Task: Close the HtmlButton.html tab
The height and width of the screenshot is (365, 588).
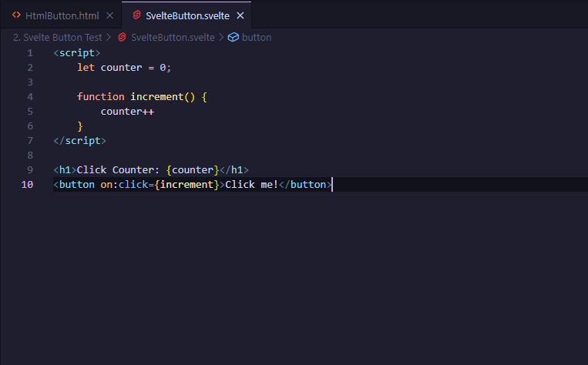Action: (109, 15)
